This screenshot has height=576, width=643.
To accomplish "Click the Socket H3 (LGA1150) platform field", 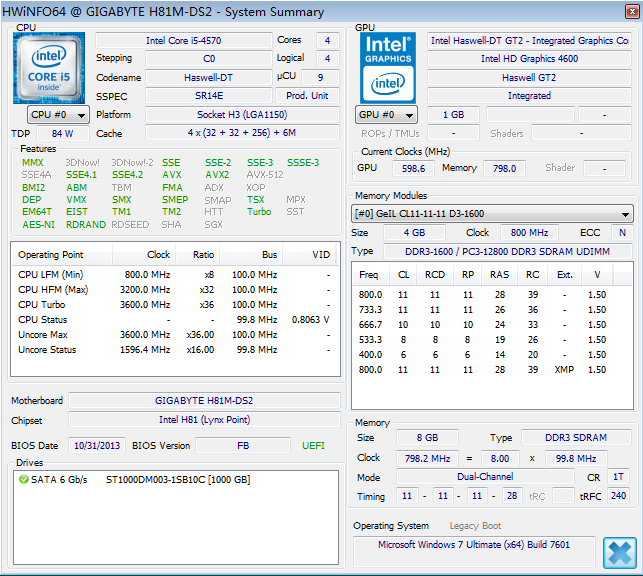I will (x=242, y=115).
